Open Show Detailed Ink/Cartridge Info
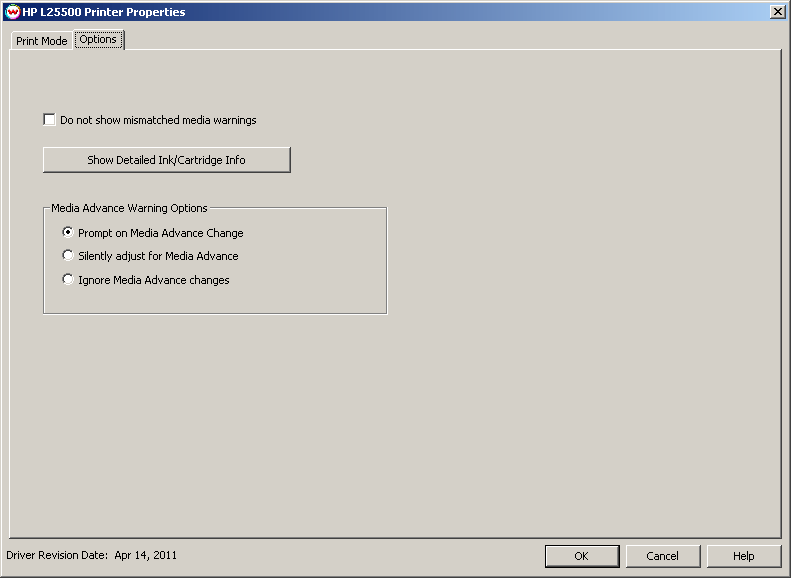Viewport: 791px width, 578px height. (x=166, y=160)
